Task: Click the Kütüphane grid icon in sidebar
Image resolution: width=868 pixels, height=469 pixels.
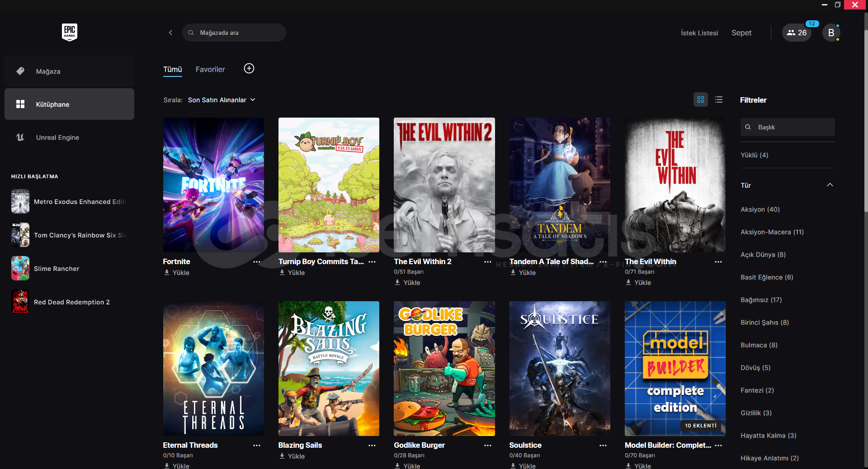Action: [20, 104]
